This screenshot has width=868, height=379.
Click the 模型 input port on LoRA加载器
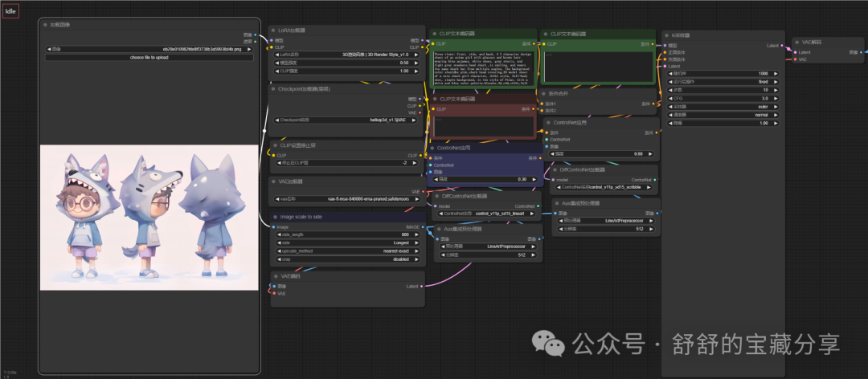point(271,40)
